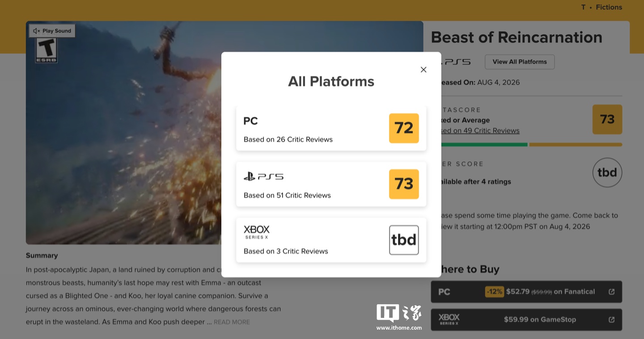Viewport: 644px width, 339px height.
Task: Click the PS5 logo in All Platforms dialog
Action: (263, 177)
